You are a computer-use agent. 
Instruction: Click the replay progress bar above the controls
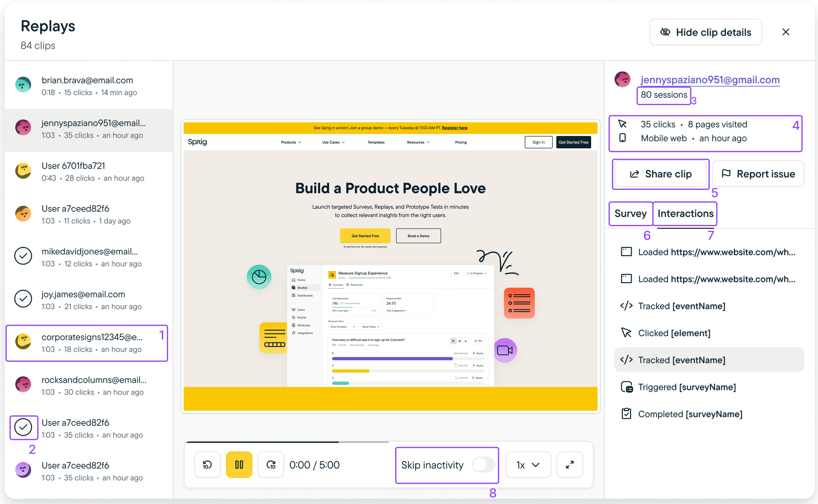[389, 442]
